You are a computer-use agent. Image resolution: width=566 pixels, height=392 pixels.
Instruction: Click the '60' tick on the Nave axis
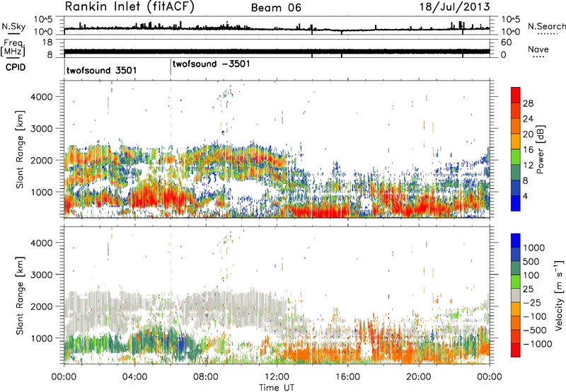[506, 42]
